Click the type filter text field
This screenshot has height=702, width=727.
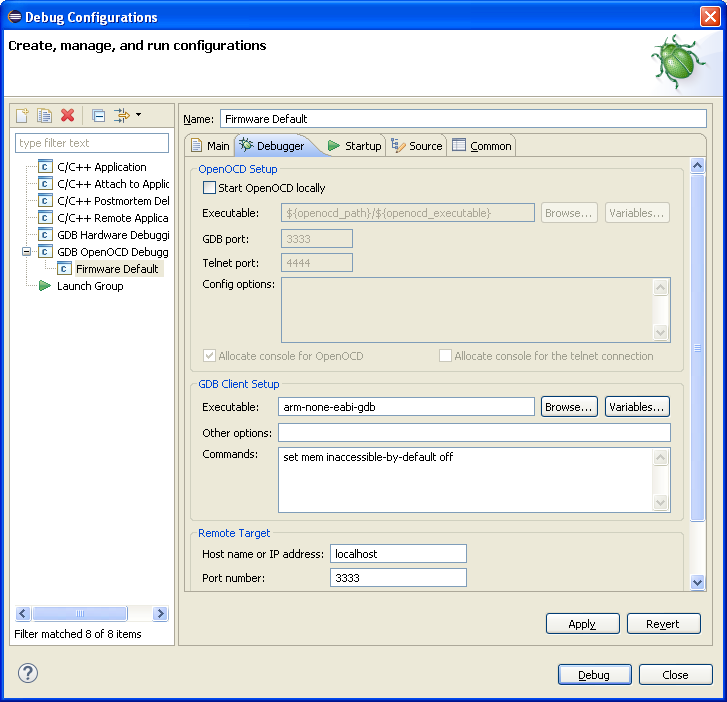92,143
